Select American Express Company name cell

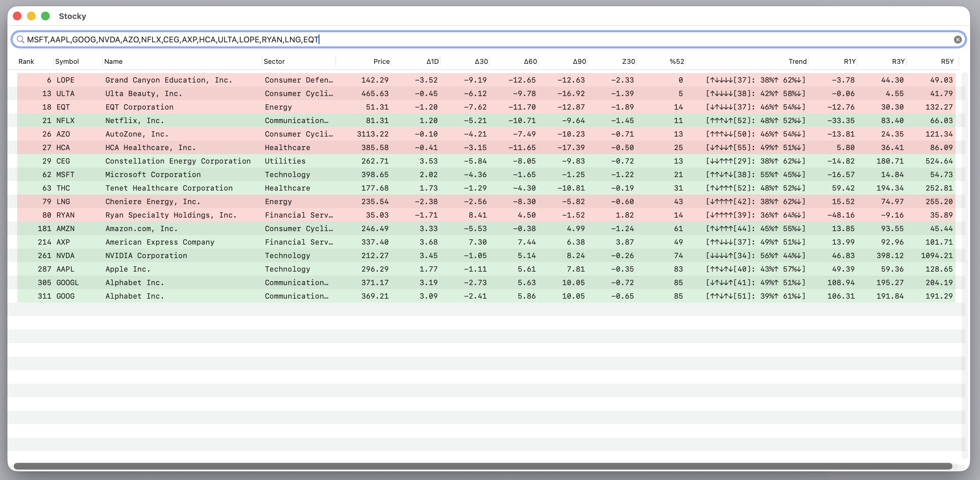160,242
